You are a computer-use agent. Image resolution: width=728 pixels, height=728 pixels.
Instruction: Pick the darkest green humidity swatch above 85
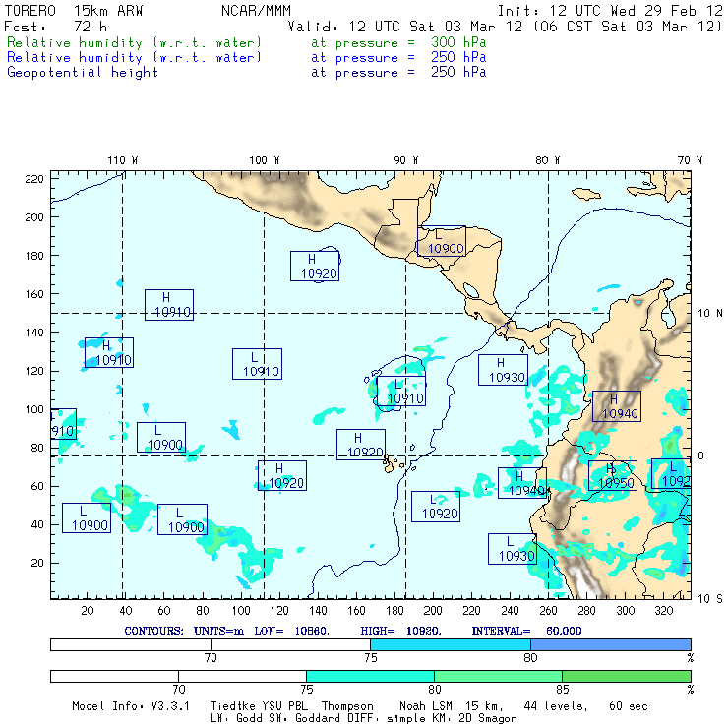(626, 676)
